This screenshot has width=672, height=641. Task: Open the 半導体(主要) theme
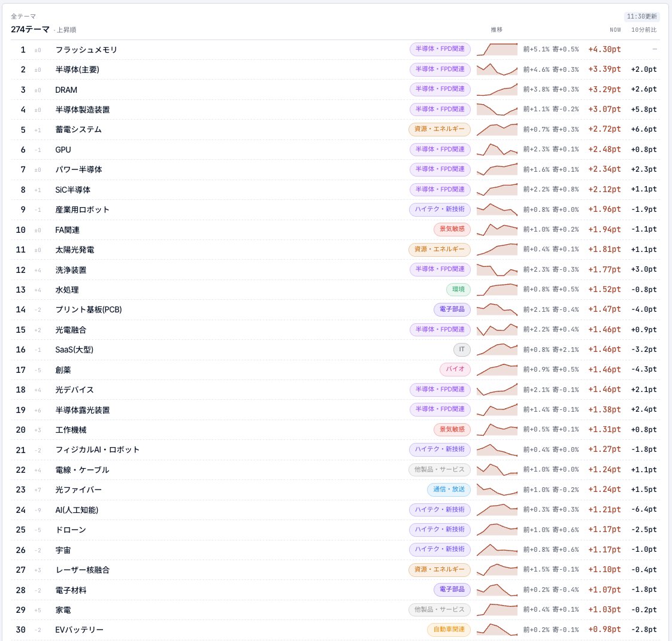pyautogui.click(x=77, y=69)
